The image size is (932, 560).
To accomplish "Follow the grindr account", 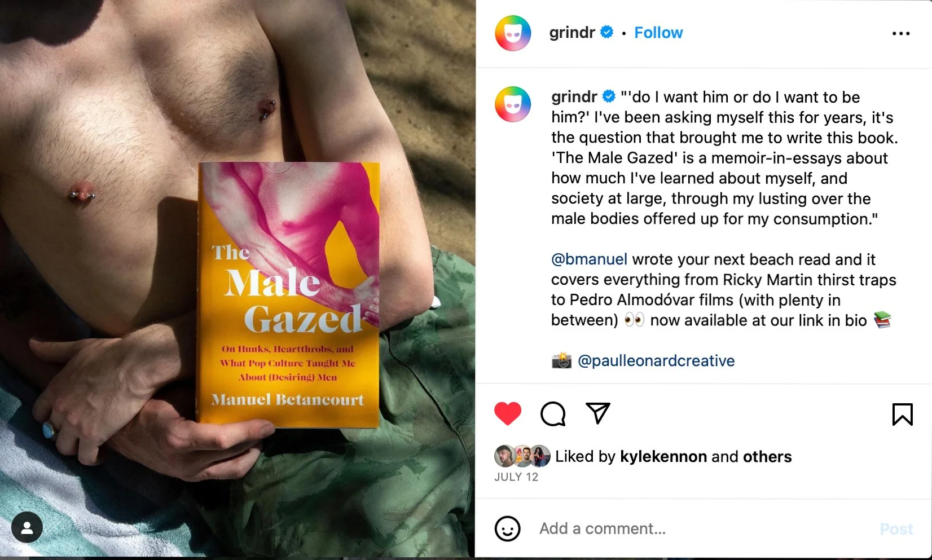I will pos(658,33).
